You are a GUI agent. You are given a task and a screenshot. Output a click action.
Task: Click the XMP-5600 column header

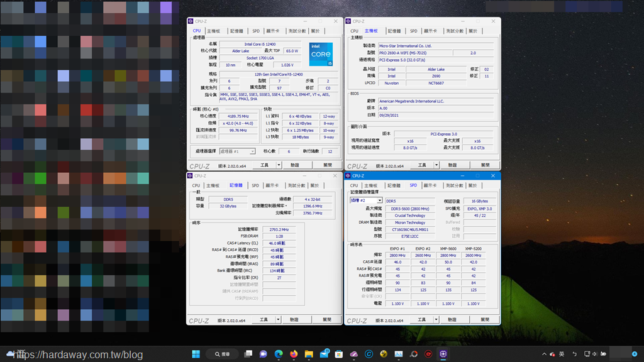point(448,249)
